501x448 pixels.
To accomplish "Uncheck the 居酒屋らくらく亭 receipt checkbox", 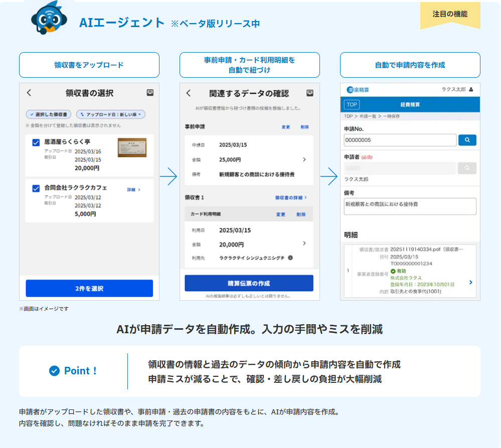I will pos(36,143).
